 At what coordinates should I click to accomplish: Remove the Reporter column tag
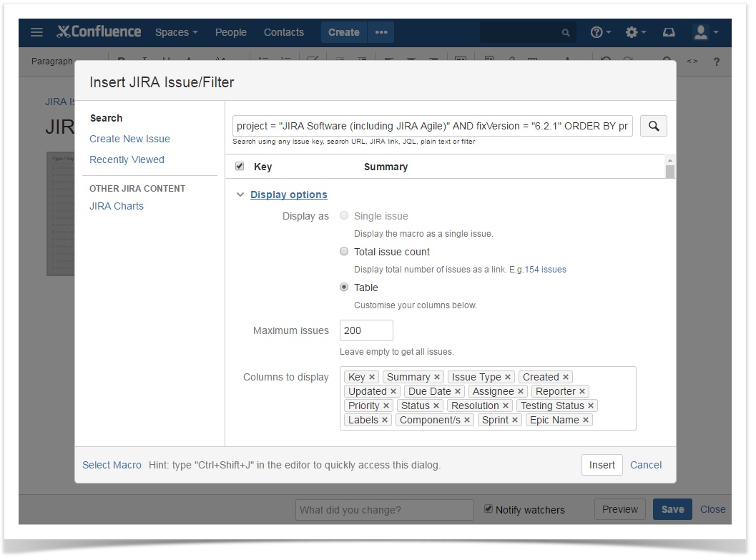tap(582, 392)
